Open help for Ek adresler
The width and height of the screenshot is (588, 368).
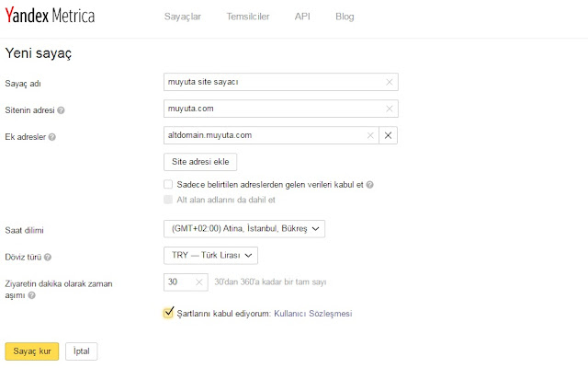pos(52,137)
